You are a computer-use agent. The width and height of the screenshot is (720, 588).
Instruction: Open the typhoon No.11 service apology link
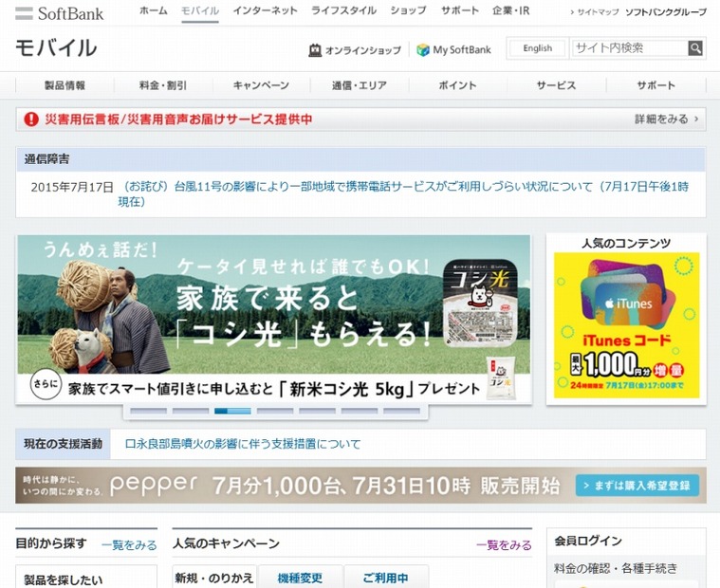pos(403,194)
